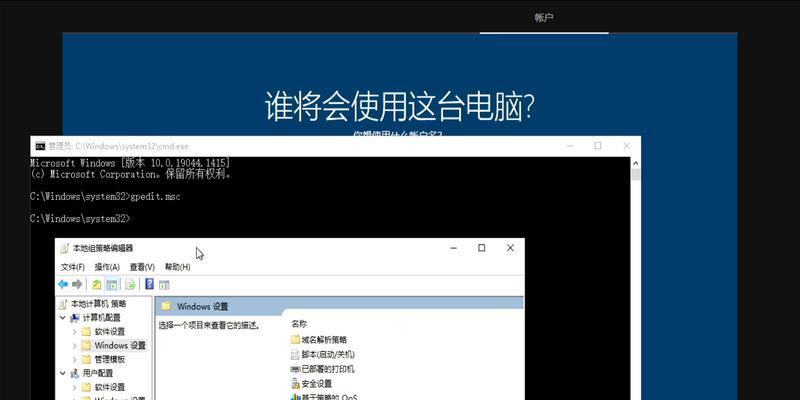This screenshot has height=400, width=800.
Task: Click the 脚本(启动/关机) script icon
Action: click(295, 354)
